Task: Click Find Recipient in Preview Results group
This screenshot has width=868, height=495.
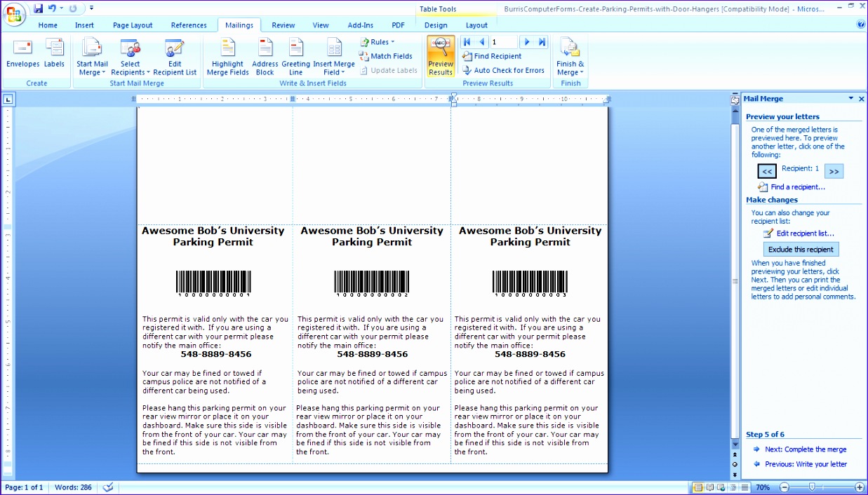Action: 491,56
